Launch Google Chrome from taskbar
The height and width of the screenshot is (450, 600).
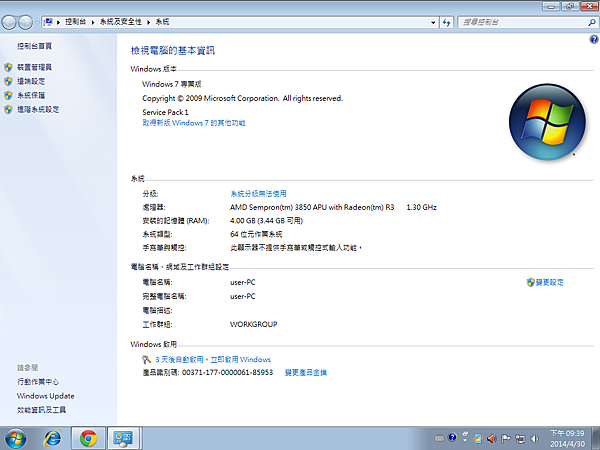(x=88, y=439)
